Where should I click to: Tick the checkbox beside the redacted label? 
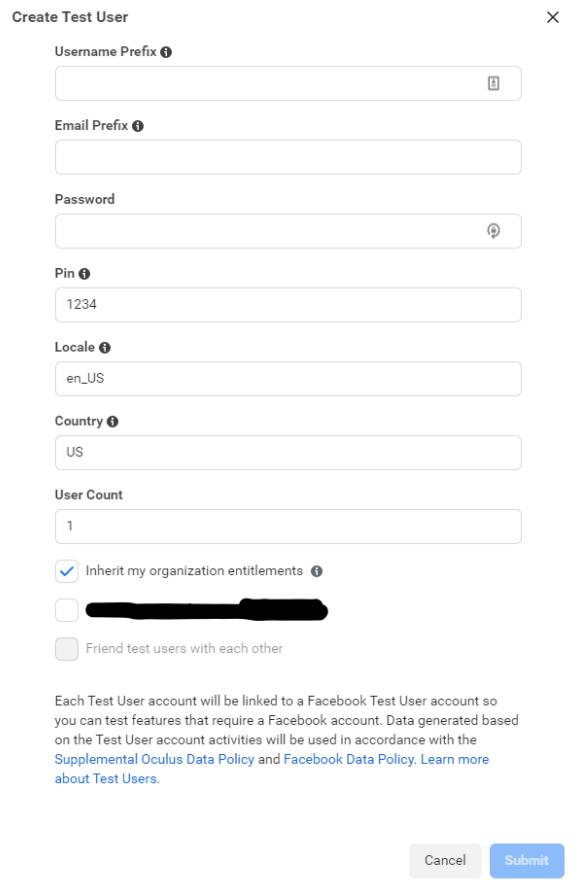click(67, 610)
